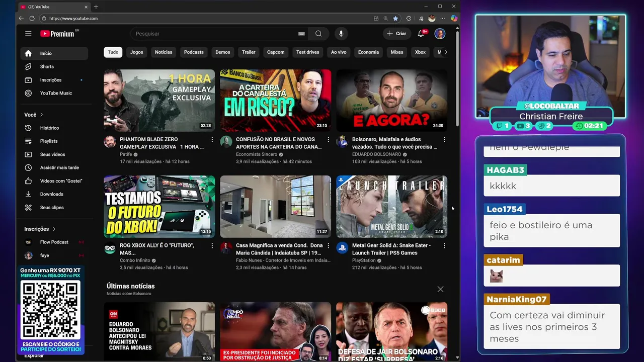Click the zoom magnifier in the address bar
This screenshot has height=362, width=644.
tap(386, 18)
